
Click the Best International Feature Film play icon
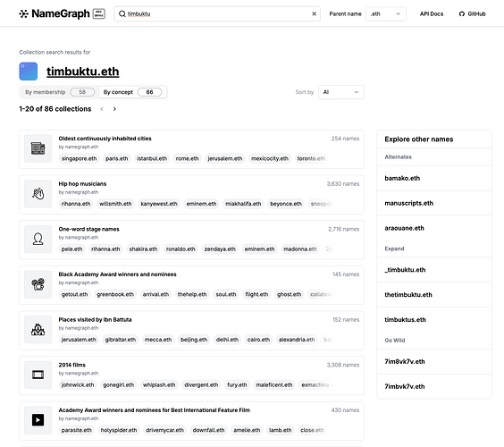click(x=38, y=420)
